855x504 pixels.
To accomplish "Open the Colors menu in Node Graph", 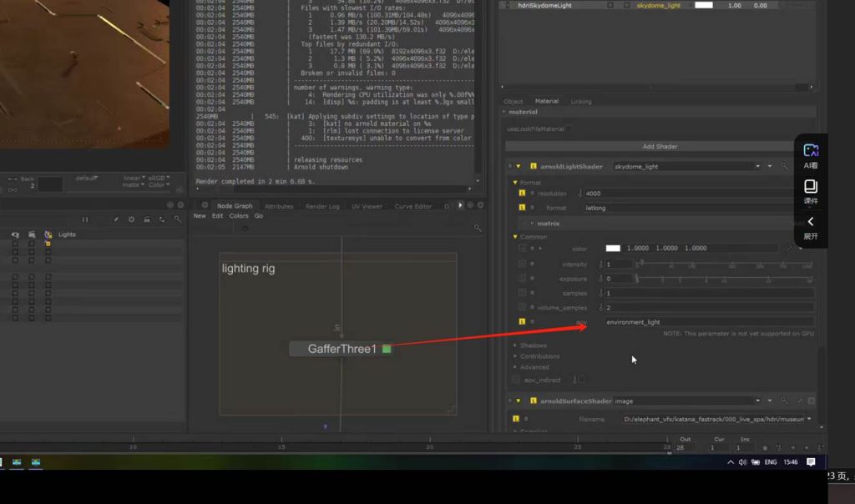I will click(x=239, y=216).
